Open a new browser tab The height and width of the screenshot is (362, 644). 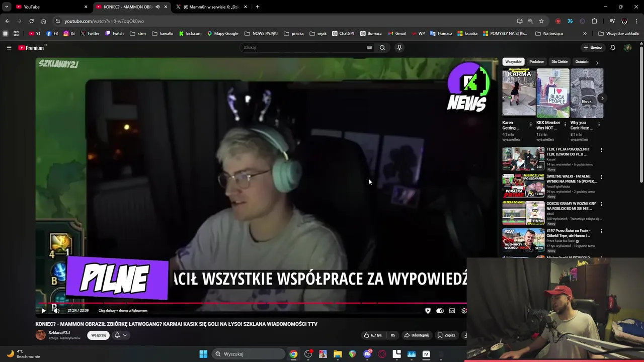258,7
